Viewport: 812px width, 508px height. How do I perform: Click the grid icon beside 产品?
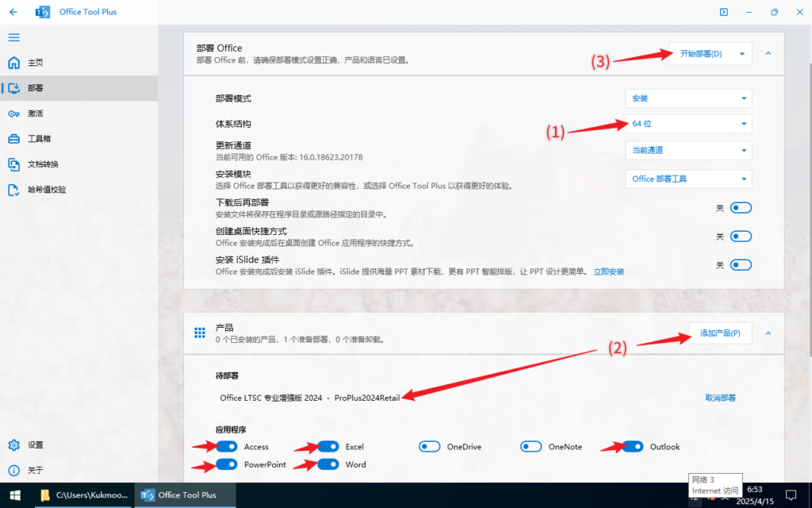coord(200,333)
